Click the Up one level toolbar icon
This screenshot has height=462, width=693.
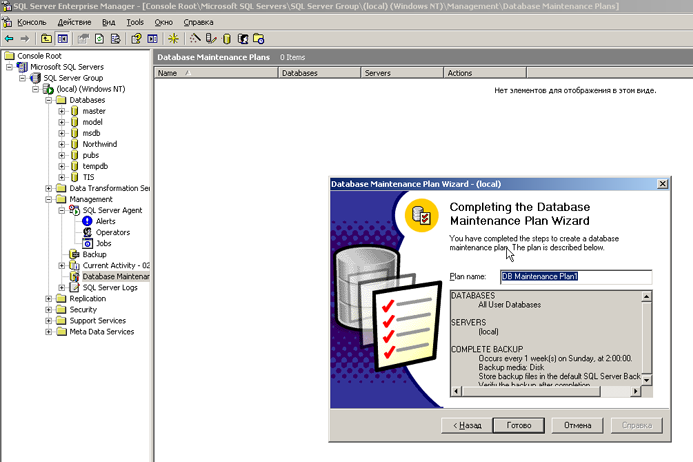pos(47,39)
